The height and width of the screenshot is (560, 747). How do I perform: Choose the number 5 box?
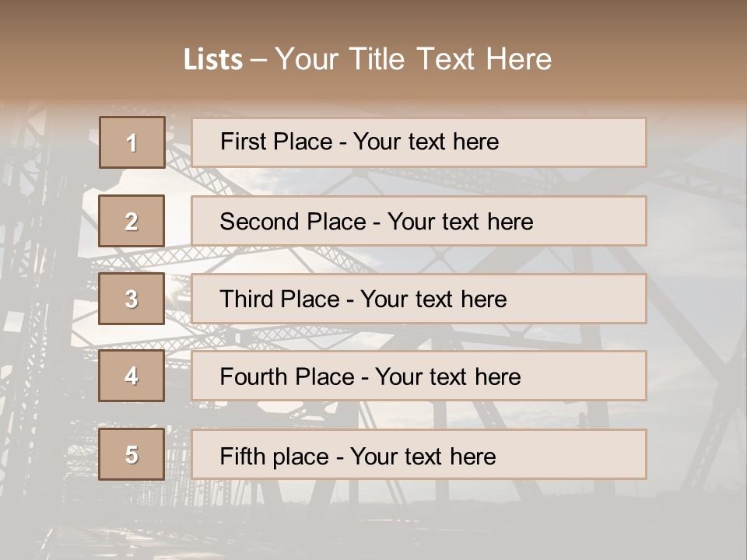132,454
